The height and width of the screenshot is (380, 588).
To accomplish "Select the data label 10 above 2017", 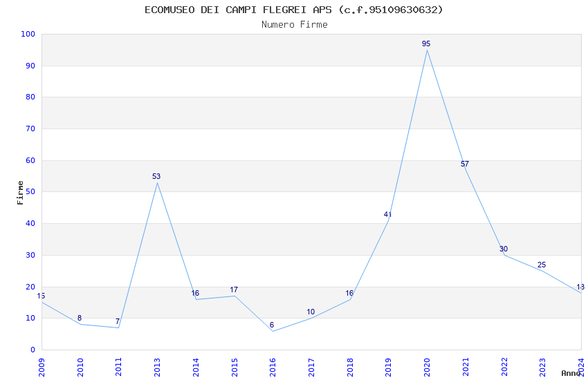I will pyautogui.click(x=311, y=312).
